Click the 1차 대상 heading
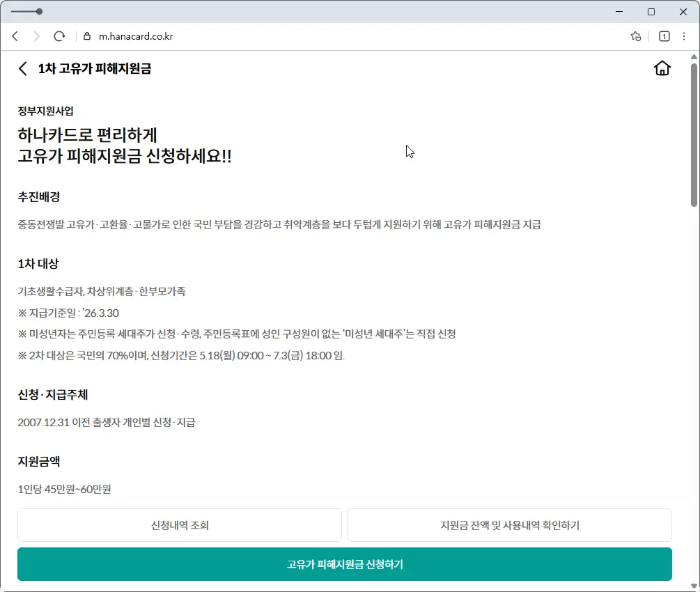 [38, 264]
